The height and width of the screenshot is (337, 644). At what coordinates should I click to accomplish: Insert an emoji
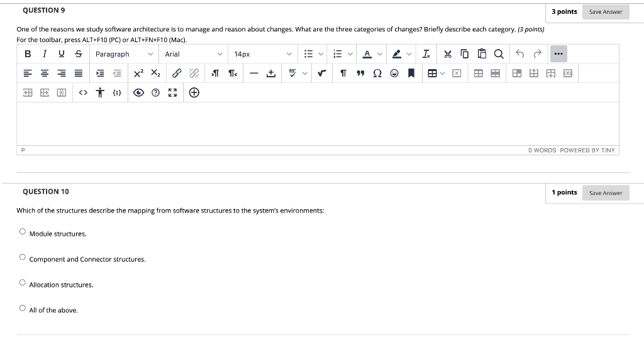click(394, 73)
